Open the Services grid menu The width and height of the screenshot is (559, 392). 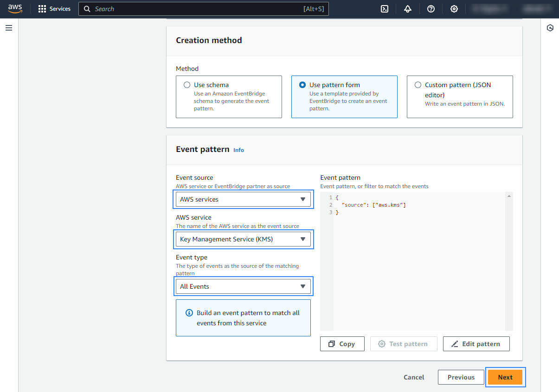[x=54, y=9]
